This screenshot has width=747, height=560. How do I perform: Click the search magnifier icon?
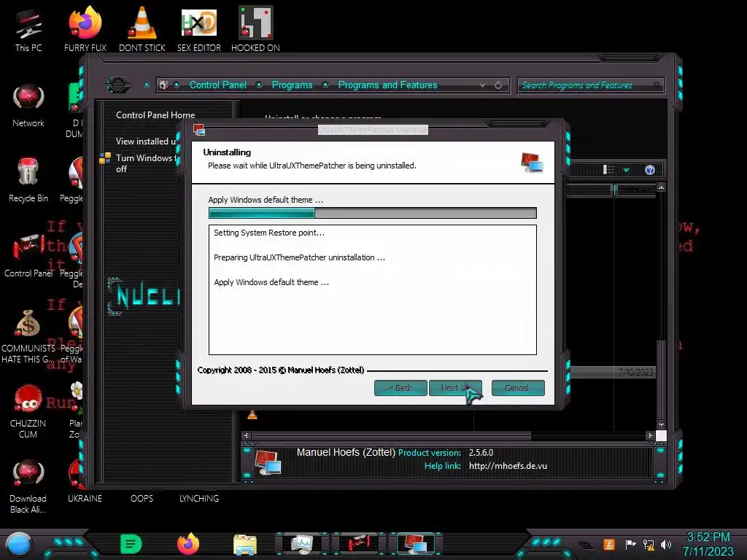[657, 85]
